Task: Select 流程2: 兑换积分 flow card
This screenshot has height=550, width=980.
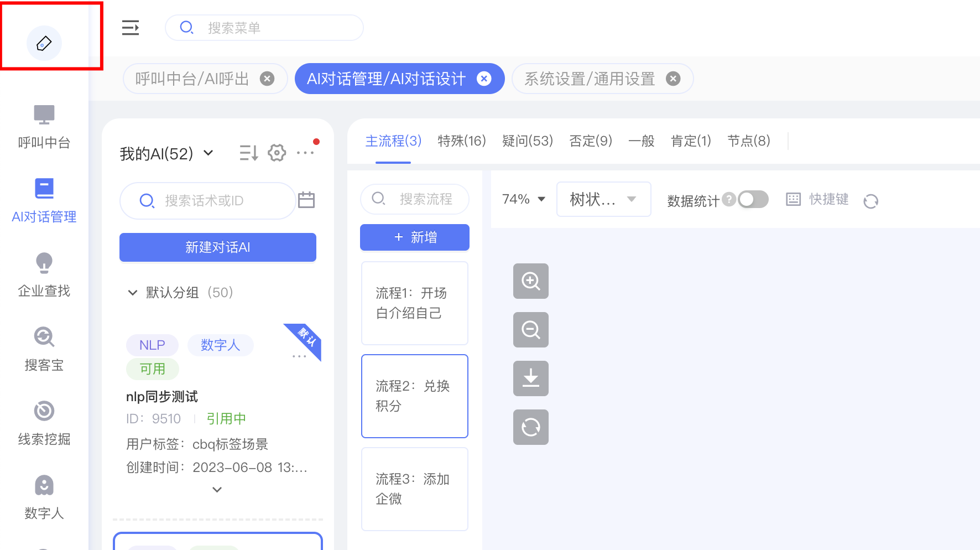Action: (x=415, y=396)
